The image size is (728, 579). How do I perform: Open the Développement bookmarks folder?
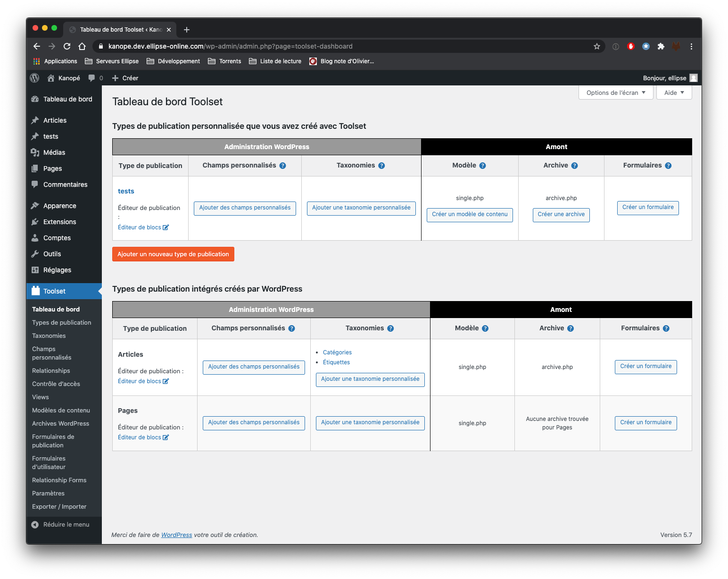pyautogui.click(x=173, y=61)
